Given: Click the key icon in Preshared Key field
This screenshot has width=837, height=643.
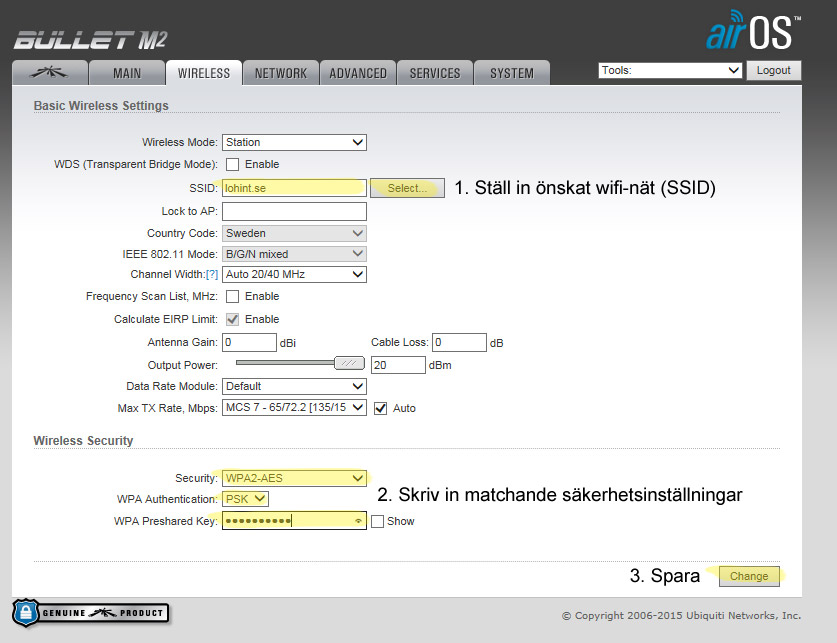Looking at the screenshot, I should (358, 521).
